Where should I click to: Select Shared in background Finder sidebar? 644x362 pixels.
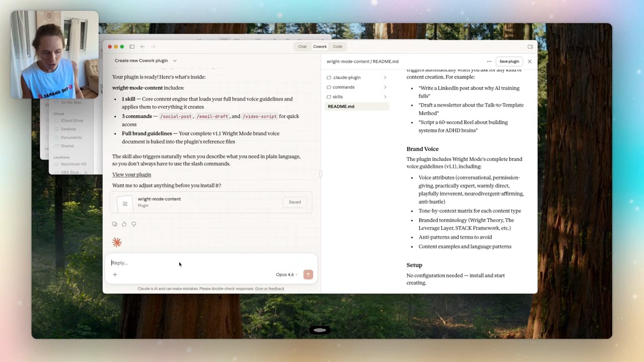[67, 146]
